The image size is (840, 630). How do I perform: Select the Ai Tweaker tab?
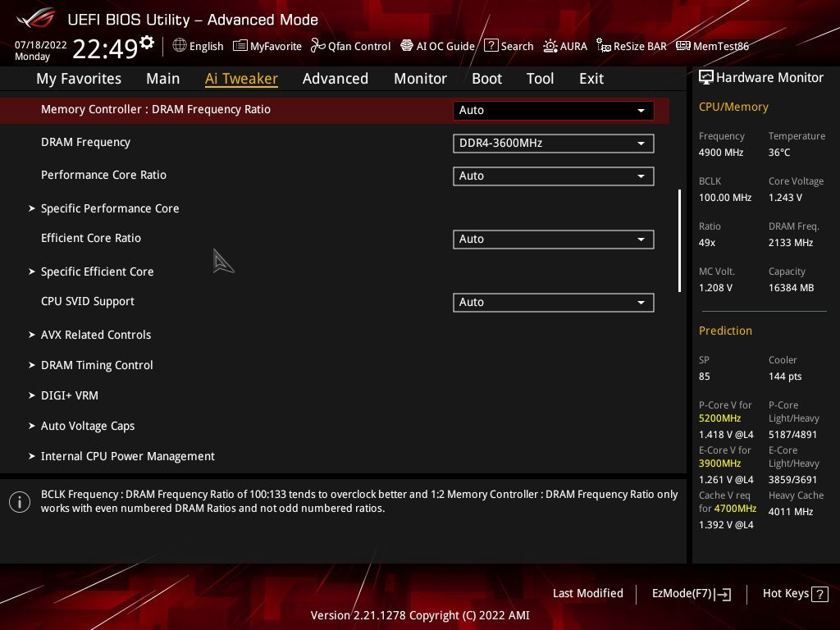241,79
